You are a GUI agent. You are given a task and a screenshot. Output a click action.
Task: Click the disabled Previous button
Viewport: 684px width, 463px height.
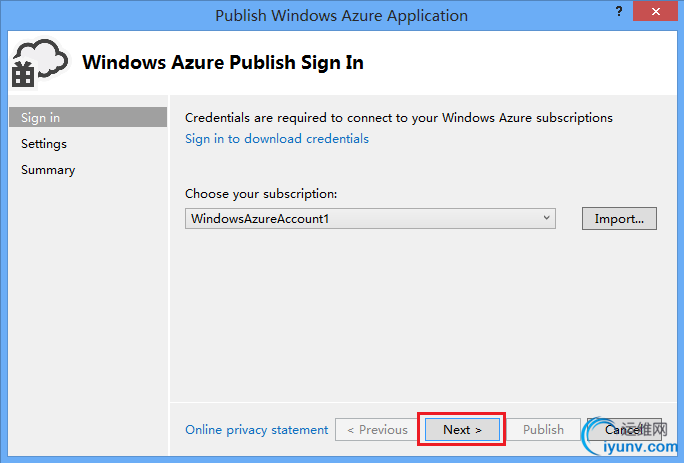pyautogui.click(x=377, y=430)
